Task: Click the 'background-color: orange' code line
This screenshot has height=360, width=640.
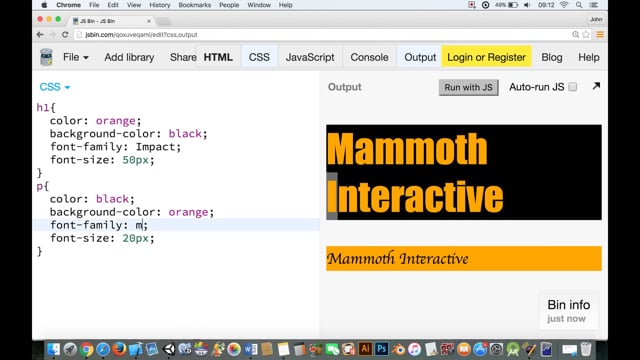Action: 131,212
